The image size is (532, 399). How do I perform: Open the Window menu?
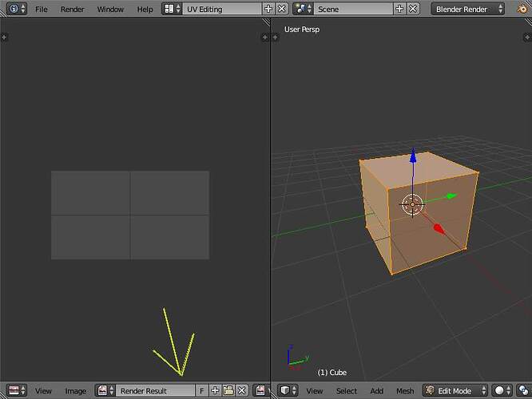pyautogui.click(x=110, y=9)
